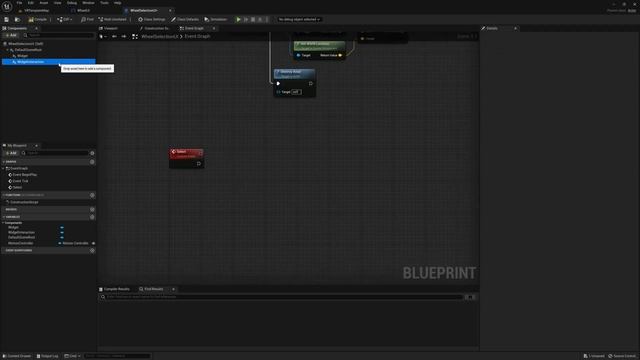Click the Save blueprint icon in toolbar
Viewport: 640px width, 360px height.
coord(7,19)
